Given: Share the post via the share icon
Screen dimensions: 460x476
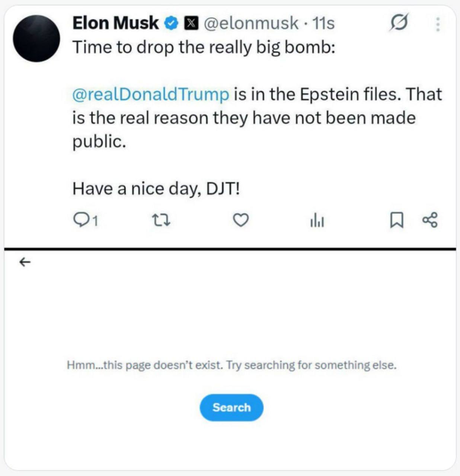Looking at the screenshot, I should (430, 220).
